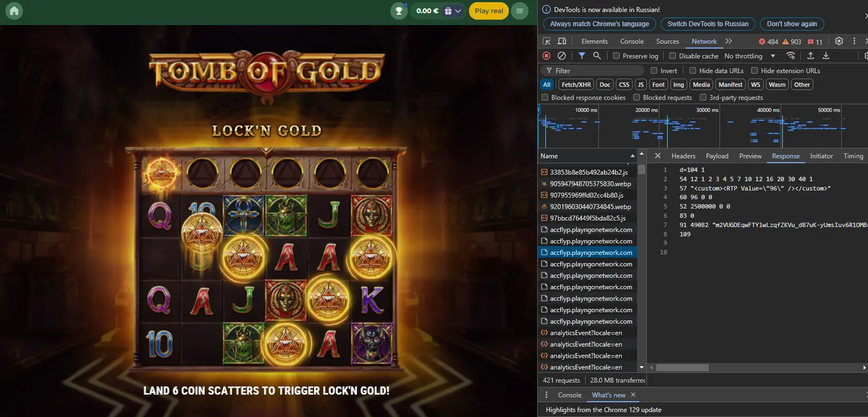Click the green home icon in the game header
The height and width of the screenshot is (417, 868).
14,10
